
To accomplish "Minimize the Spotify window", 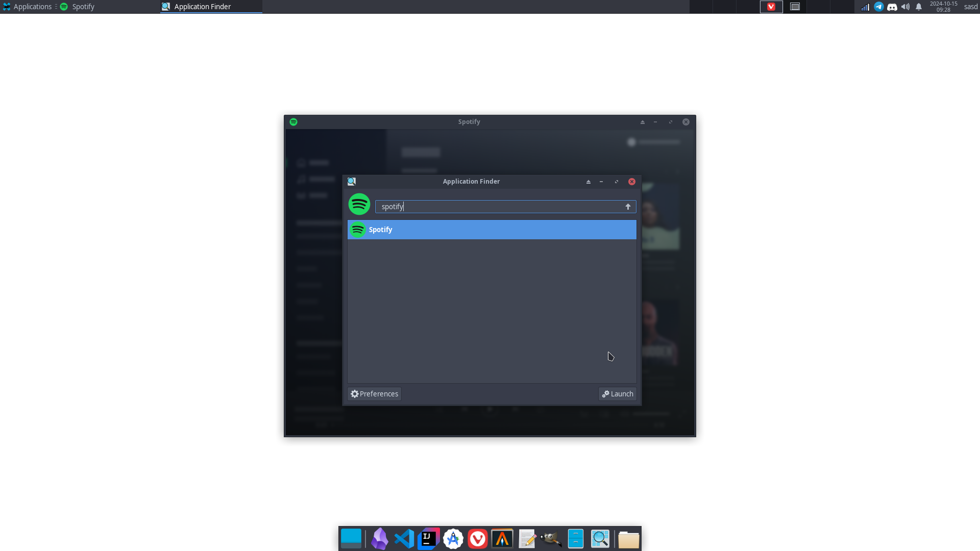I will tap(655, 122).
